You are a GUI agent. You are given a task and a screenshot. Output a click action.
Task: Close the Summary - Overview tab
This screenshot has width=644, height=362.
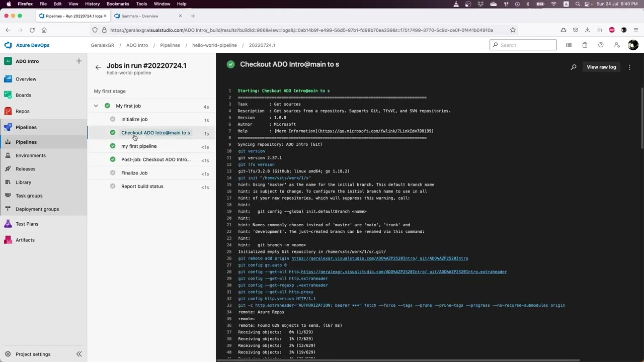point(180,16)
